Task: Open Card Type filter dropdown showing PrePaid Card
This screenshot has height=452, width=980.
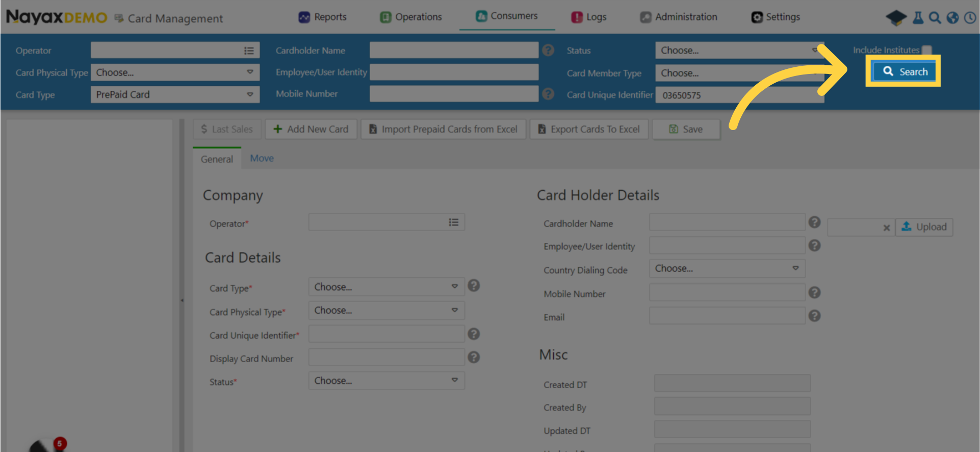Action: pos(175,94)
